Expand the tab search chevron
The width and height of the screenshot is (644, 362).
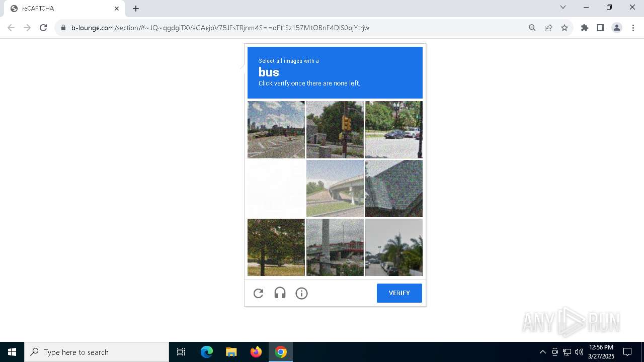tap(563, 8)
